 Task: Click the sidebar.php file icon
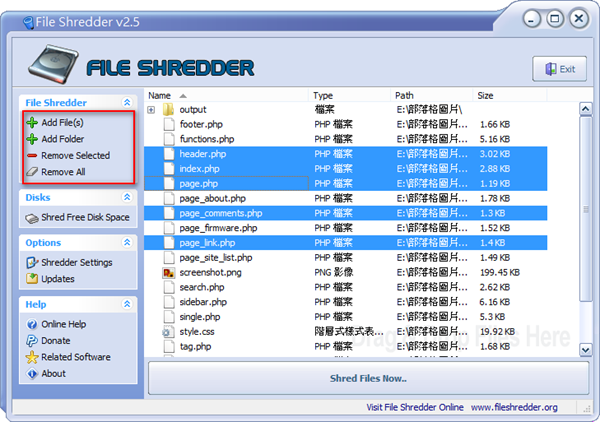(x=169, y=302)
